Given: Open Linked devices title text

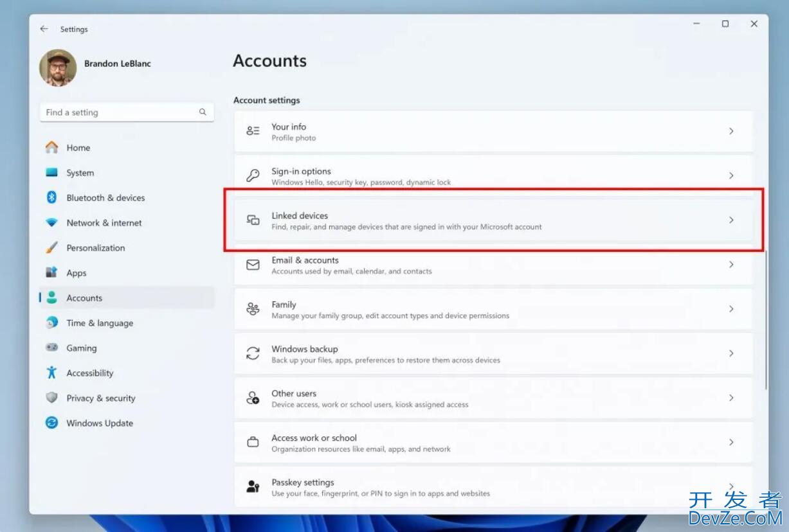Looking at the screenshot, I should 300,215.
